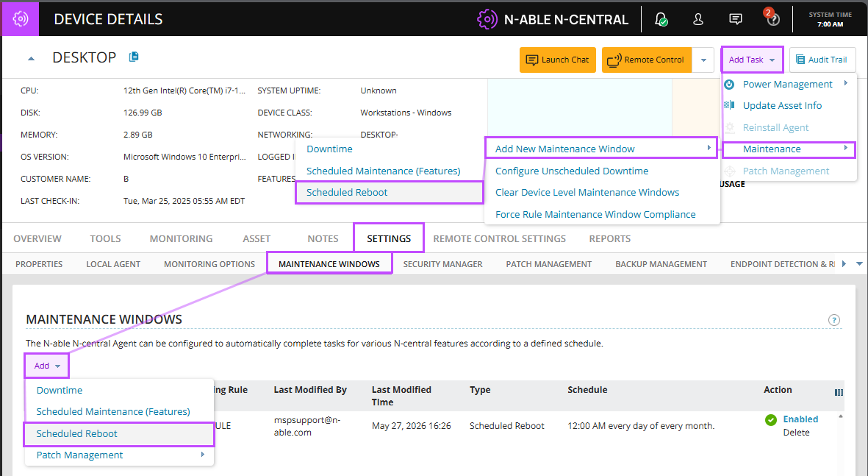Open the chat messages icon in header
868x476 pixels.
pos(735,19)
